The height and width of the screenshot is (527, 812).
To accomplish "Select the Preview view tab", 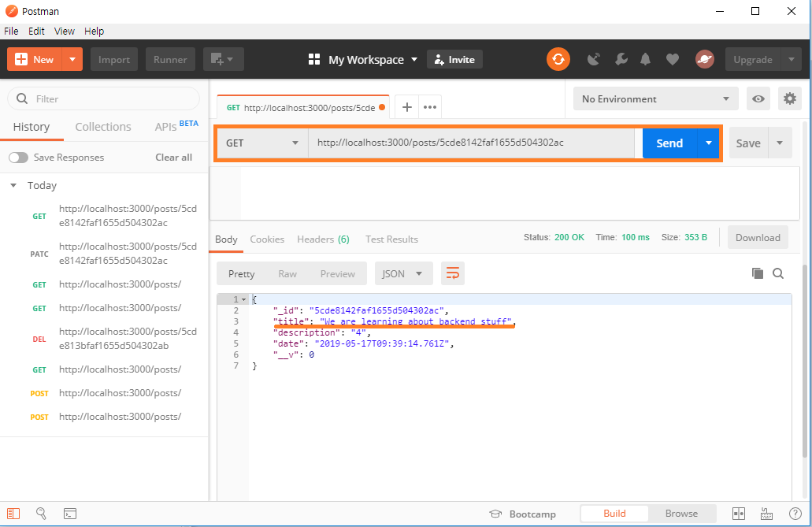I will 338,273.
